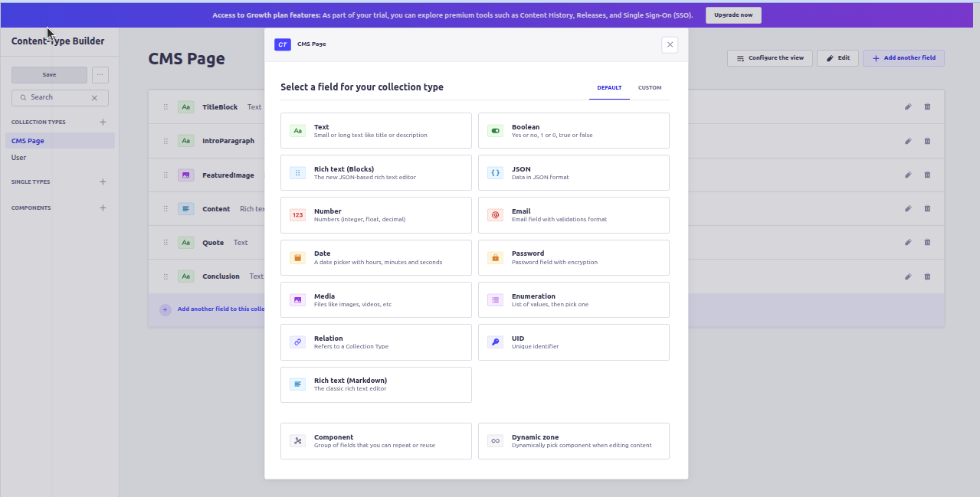Choose the Password field type
Viewport: 980px width, 497px height.
coord(573,257)
